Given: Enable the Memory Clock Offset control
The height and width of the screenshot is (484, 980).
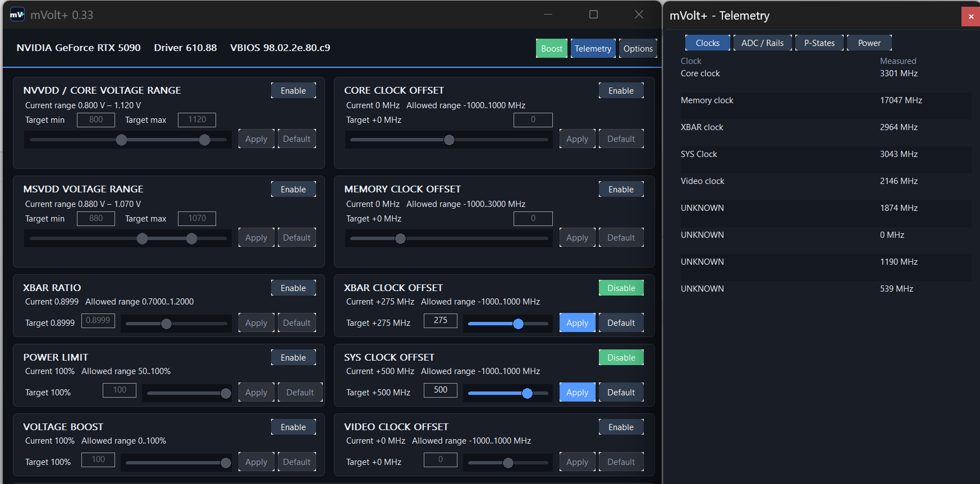Looking at the screenshot, I should click(x=621, y=190).
